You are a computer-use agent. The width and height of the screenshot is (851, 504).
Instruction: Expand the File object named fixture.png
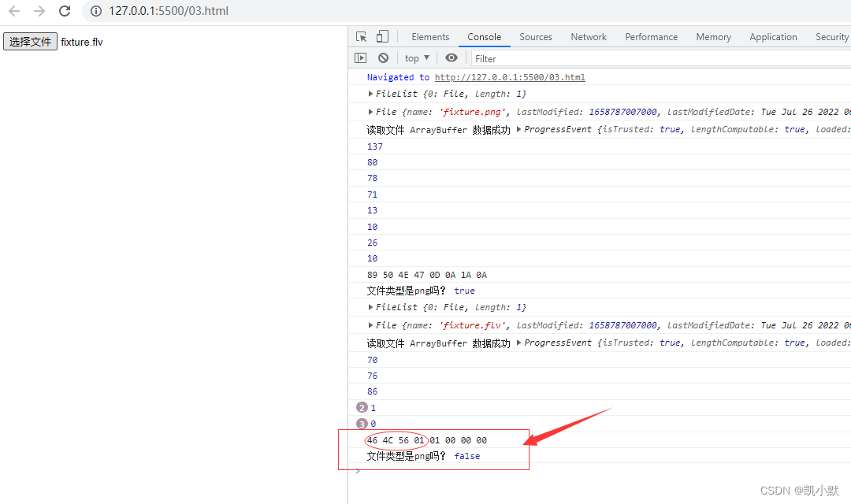[371, 112]
